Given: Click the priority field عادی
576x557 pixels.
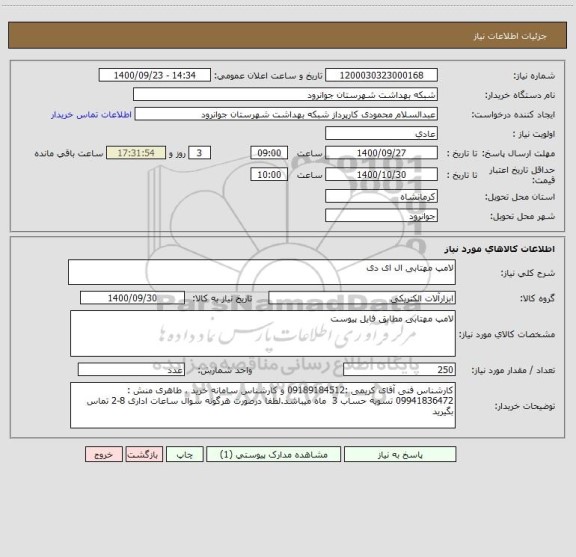Looking at the screenshot, I should coord(381,133).
